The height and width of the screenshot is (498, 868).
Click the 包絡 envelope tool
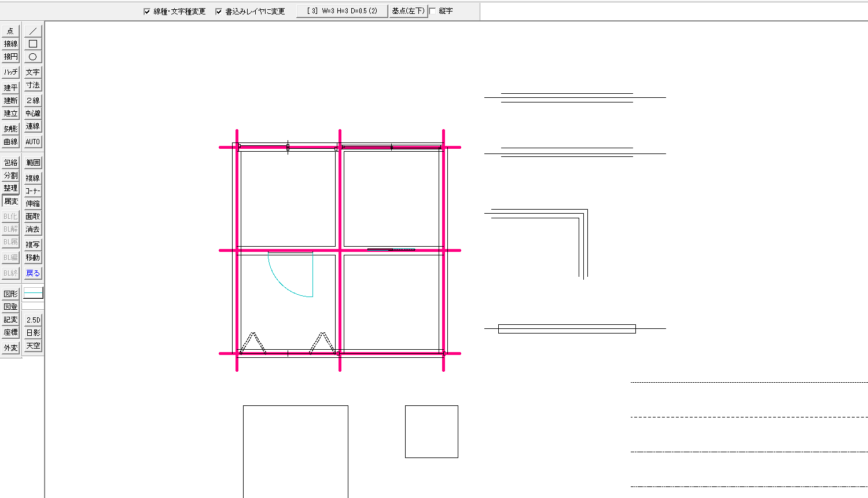[x=10, y=162]
